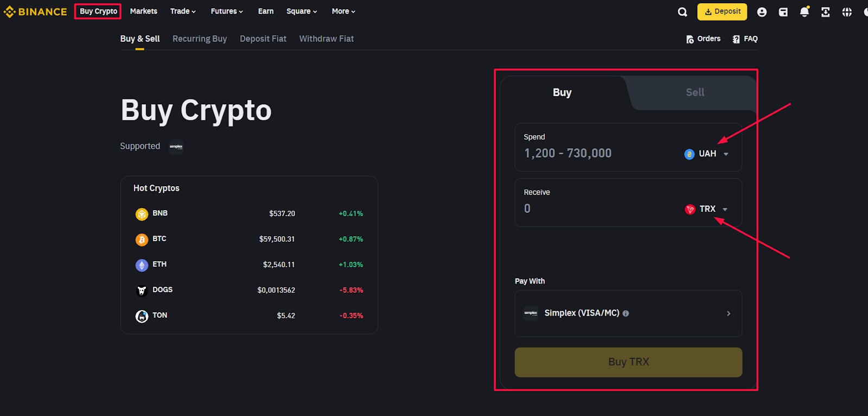868x416 pixels.
Task: Open Earn in top navigation
Action: pyautogui.click(x=266, y=11)
